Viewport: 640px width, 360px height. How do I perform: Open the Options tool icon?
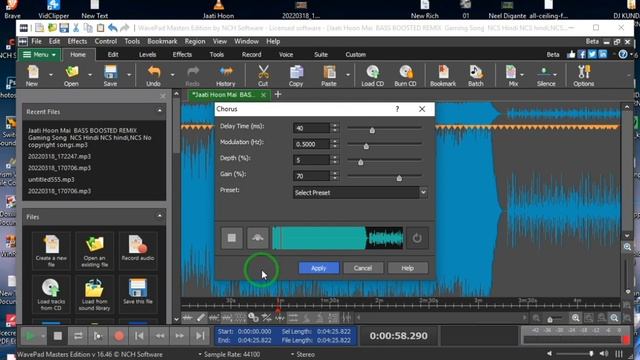click(x=584, y=76)
